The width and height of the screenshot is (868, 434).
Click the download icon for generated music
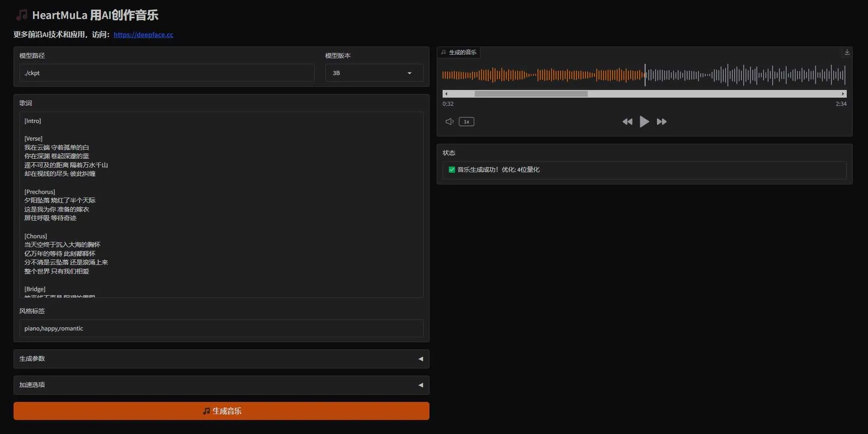point(847,52)
